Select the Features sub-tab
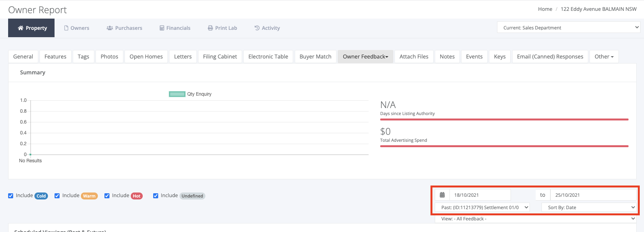644x232 pixels. click(x=55, y=57)
